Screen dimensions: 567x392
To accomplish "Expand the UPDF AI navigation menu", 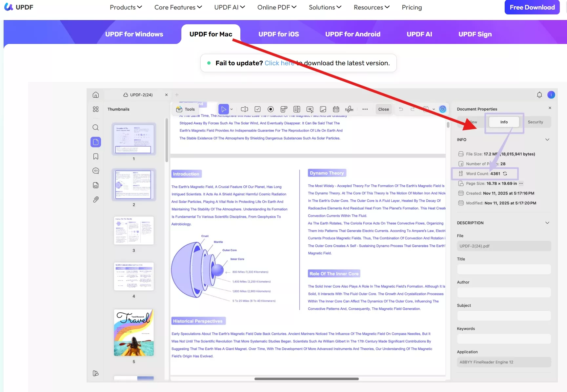I will (230, 7).
